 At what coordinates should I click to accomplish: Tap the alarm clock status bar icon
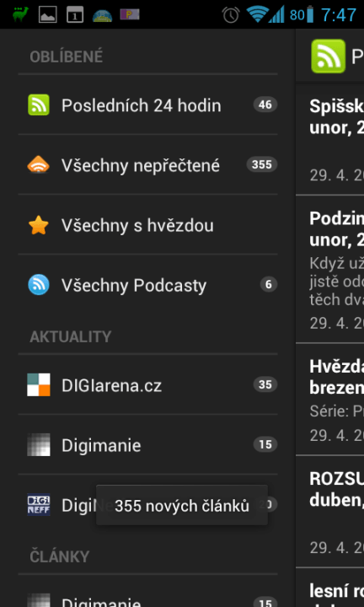click(231, 14)
